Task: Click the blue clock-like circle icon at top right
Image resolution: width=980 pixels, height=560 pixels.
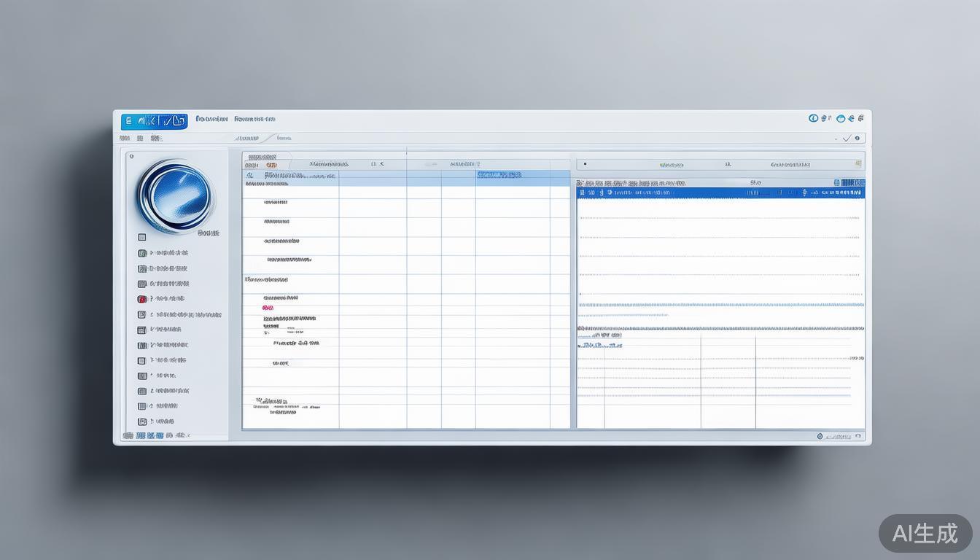Action: 814,118
